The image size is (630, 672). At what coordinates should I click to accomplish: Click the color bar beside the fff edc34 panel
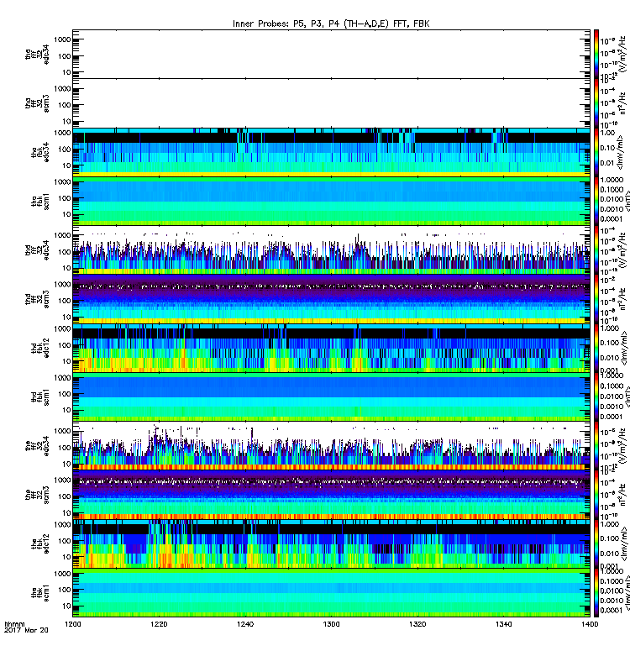point(596,446)
